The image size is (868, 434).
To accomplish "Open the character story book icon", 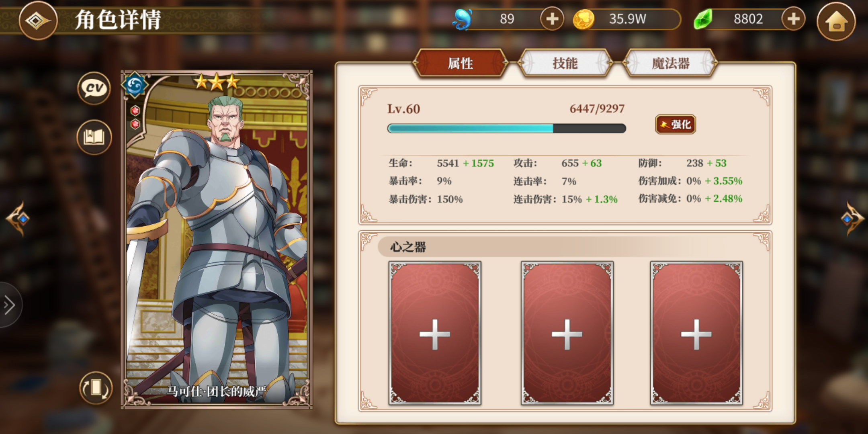I will (94, 137).
